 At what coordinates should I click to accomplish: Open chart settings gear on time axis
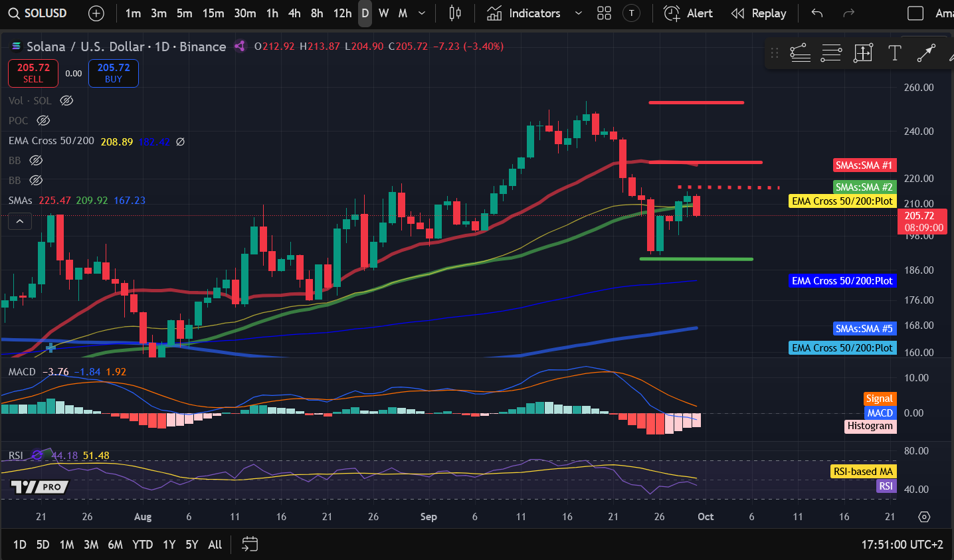pos(924,516)
